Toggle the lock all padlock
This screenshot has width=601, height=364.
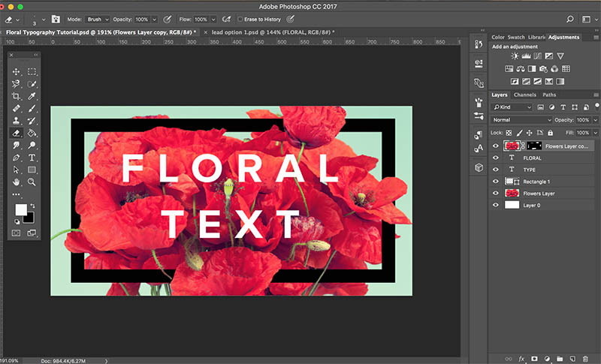pos(550,133)
